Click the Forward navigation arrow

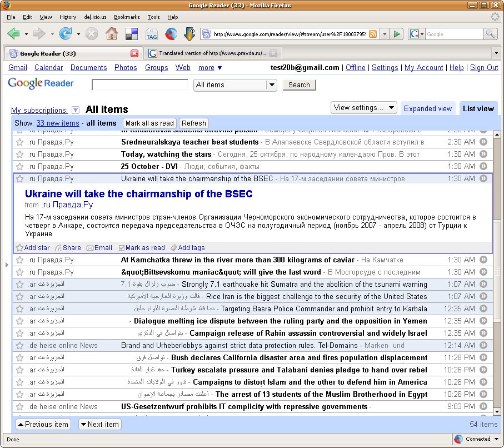coord(39,33)
